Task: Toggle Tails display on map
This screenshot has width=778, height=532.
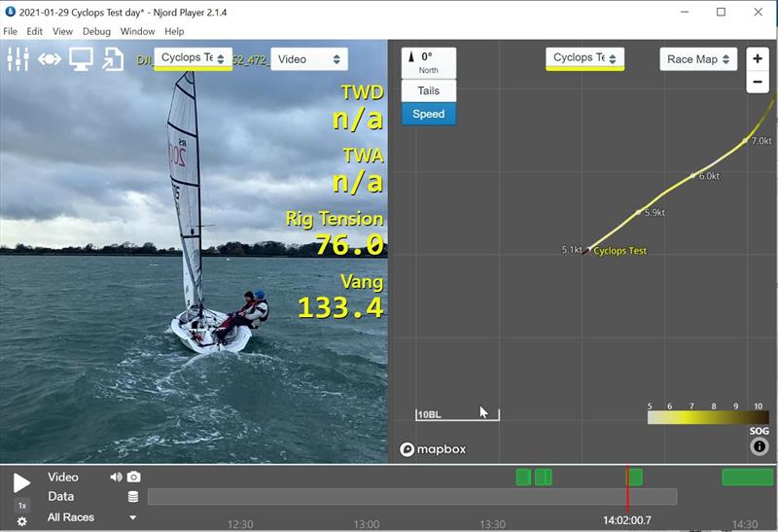Action: point(428,90)
